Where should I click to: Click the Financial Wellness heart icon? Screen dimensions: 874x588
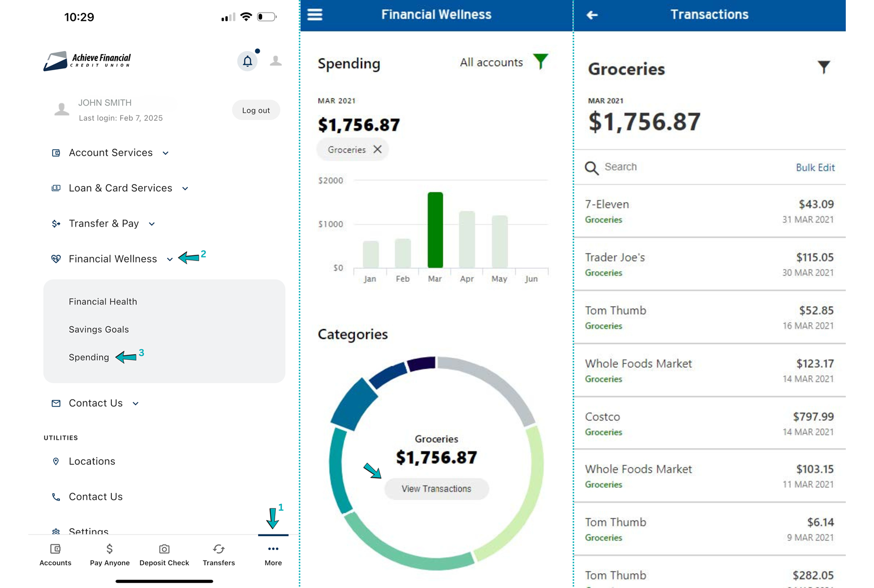click(56, 259)
